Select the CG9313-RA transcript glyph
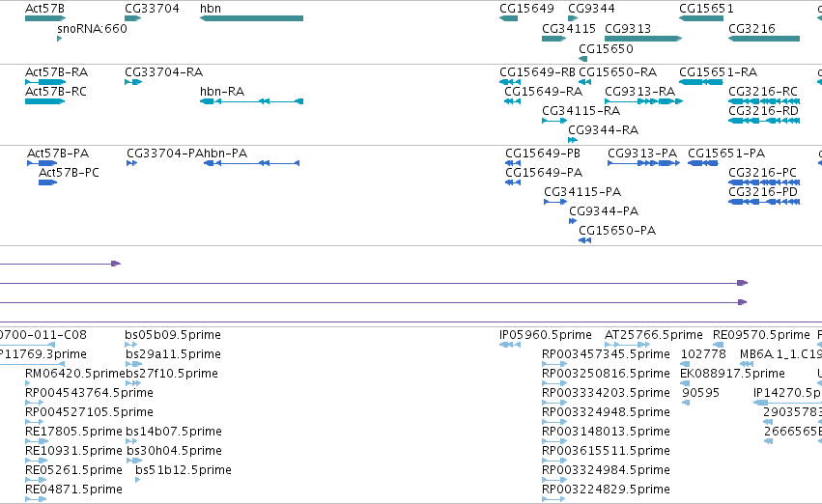Viewport: 822px width, 504px height. pos(643,101)
